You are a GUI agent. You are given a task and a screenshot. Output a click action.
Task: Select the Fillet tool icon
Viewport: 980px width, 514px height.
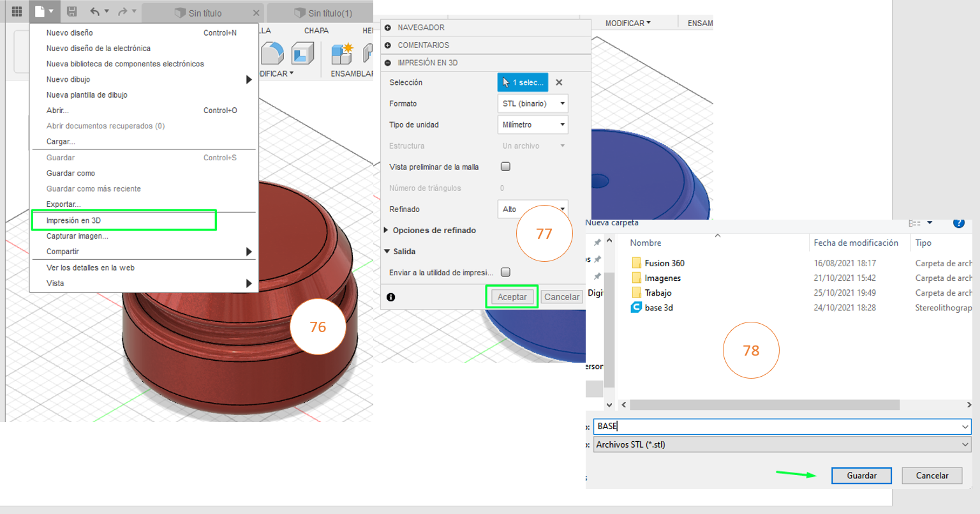[272, 54]
